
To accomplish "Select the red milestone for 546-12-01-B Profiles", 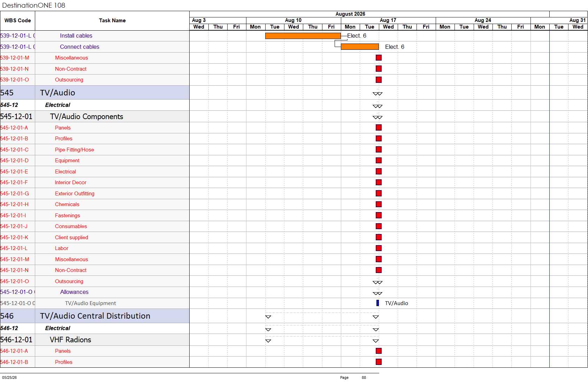I will point(379,362).
